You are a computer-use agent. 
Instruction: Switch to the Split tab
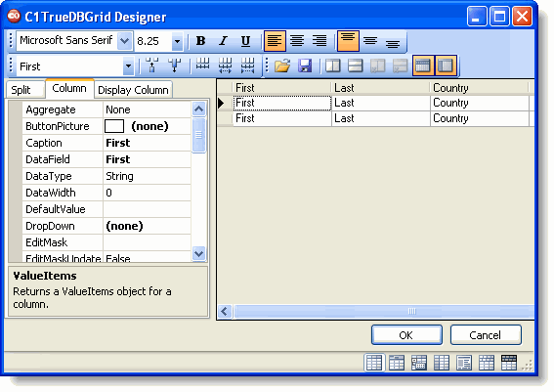[x=24, y=89]
